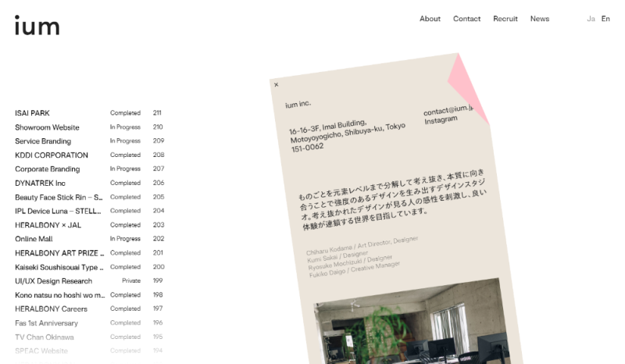Click project number 211

tap(157, 112)
